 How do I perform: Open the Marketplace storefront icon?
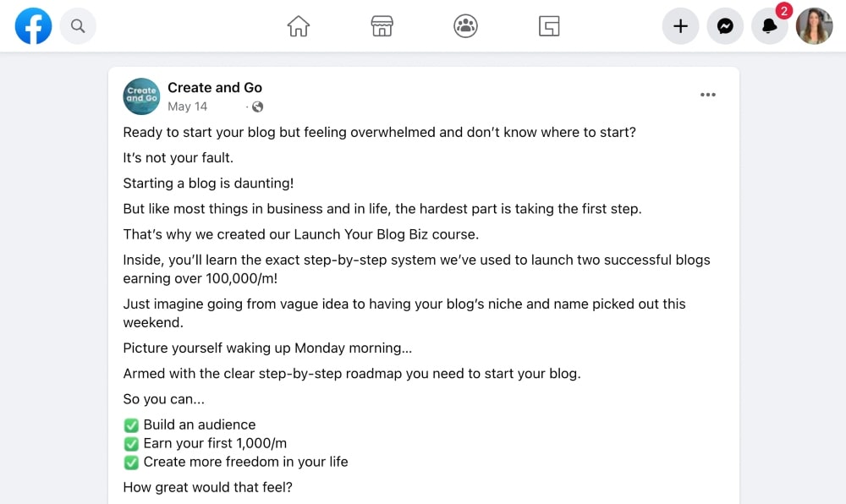(x=382, y=26)
